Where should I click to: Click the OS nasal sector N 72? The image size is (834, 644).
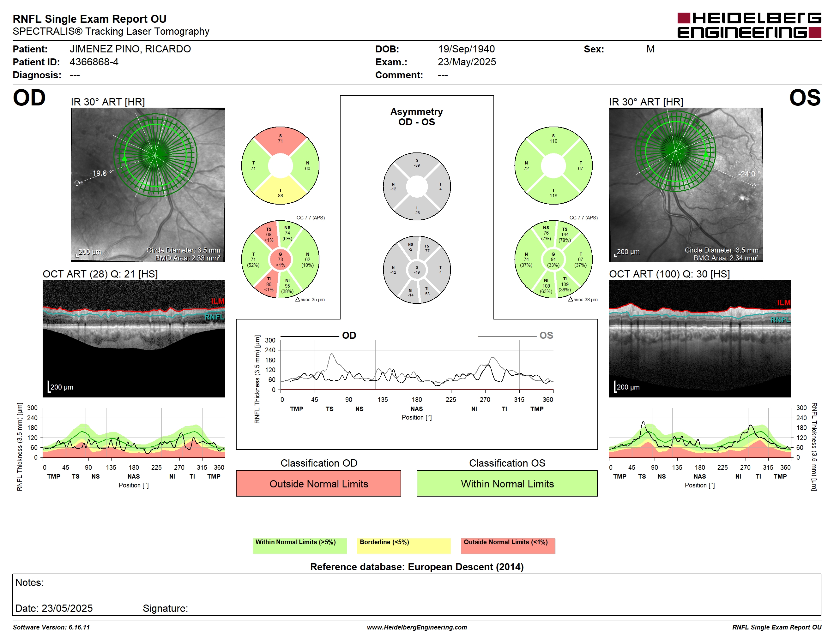click(526, 166)
